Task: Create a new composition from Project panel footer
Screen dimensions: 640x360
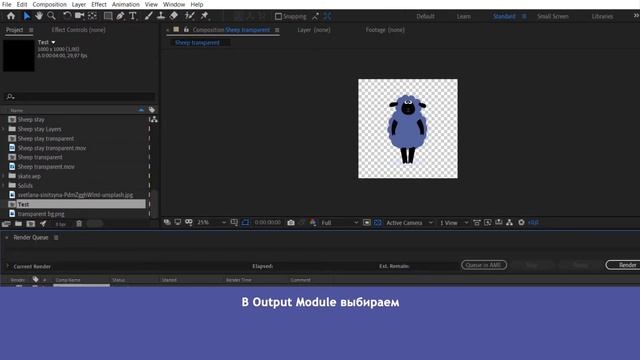Action: [x=31, y=224]
